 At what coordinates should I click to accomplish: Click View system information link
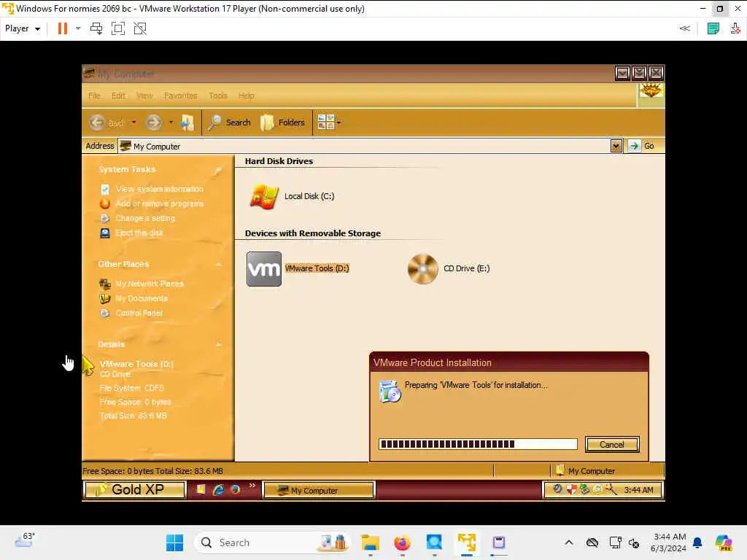160,189
